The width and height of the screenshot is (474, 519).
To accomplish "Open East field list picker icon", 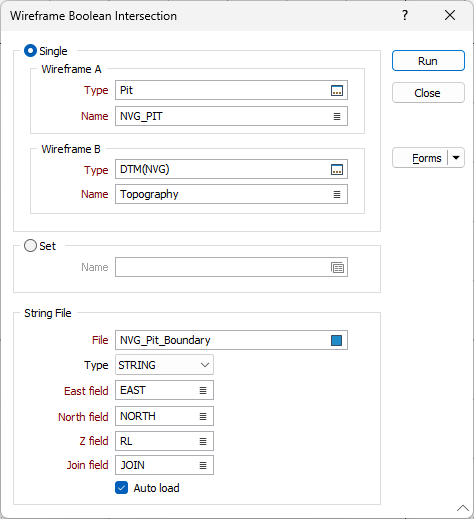I will pyautogui.click(x=203, y=390).
